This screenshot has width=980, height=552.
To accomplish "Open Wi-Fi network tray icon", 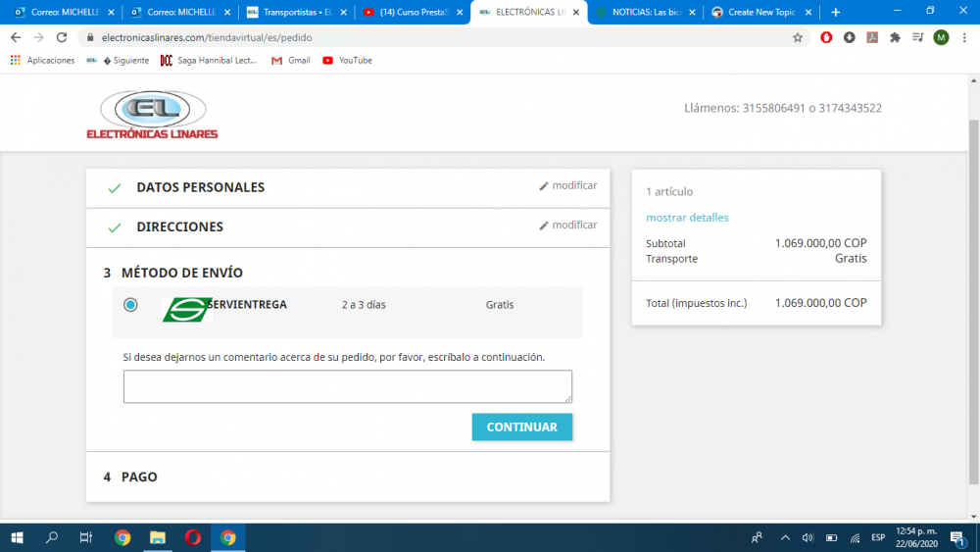I will click(855, 537).
